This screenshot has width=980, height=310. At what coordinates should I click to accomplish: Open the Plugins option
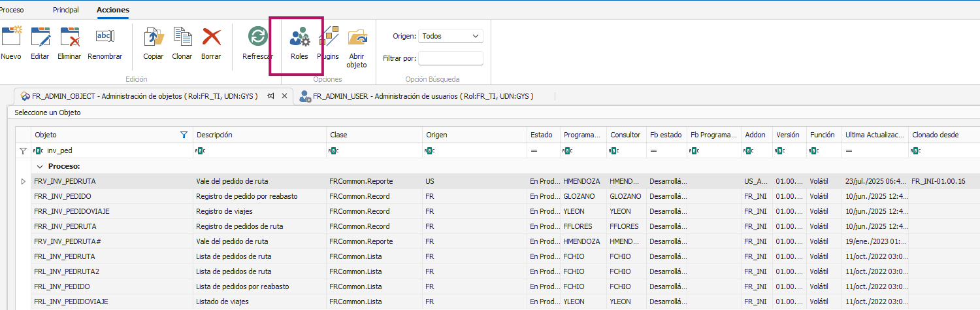[x=328, y=38]
